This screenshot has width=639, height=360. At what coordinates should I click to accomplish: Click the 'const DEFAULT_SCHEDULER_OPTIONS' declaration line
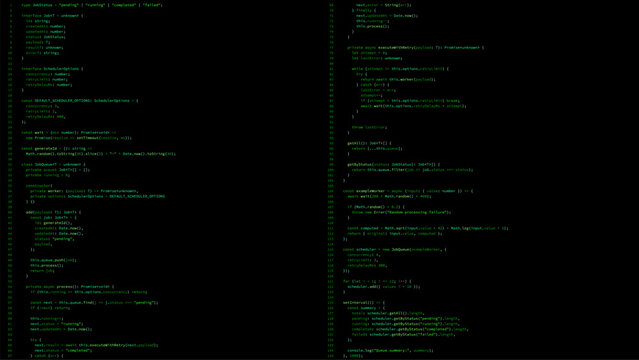click(x=80, y=100)
